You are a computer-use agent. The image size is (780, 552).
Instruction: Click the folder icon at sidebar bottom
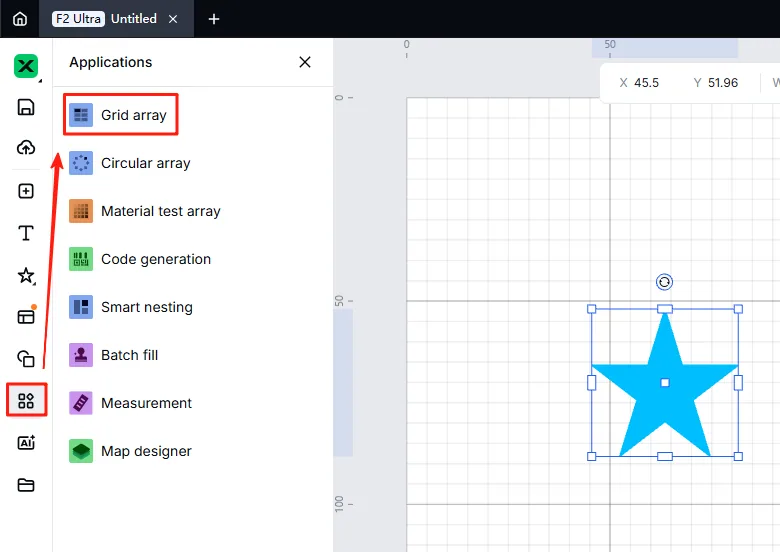point(26,485)
